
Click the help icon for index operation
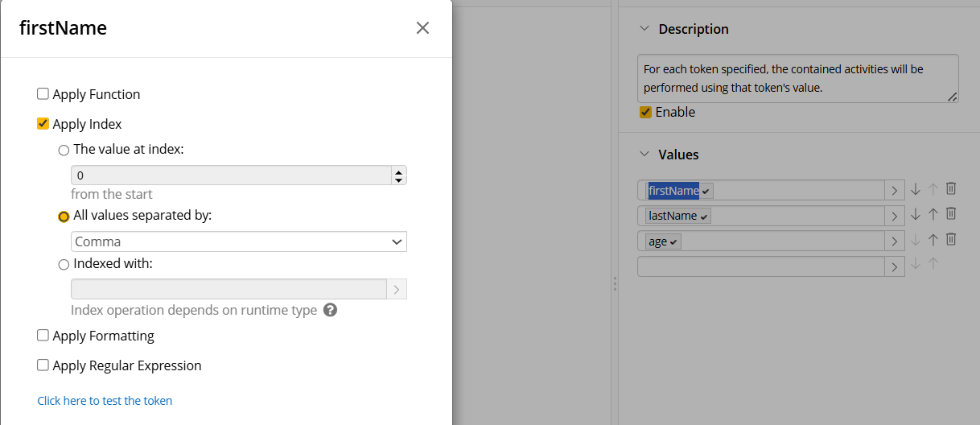pos(330,310)
